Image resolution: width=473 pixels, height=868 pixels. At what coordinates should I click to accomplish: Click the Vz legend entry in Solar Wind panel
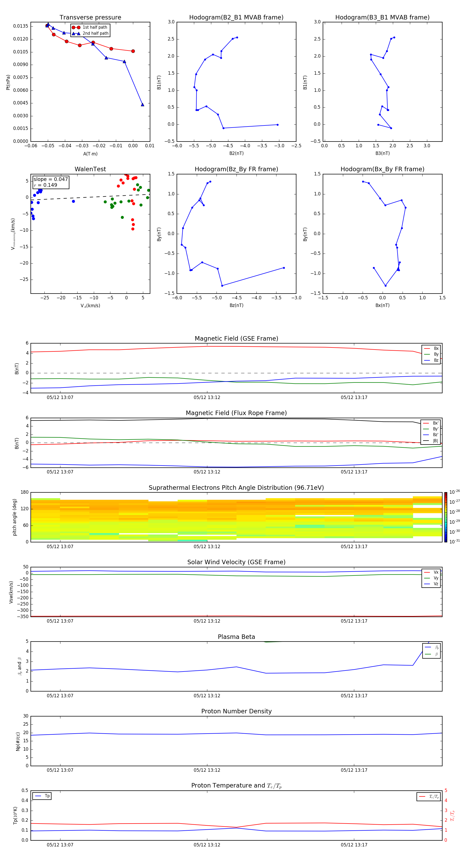[x=431, y=584]
